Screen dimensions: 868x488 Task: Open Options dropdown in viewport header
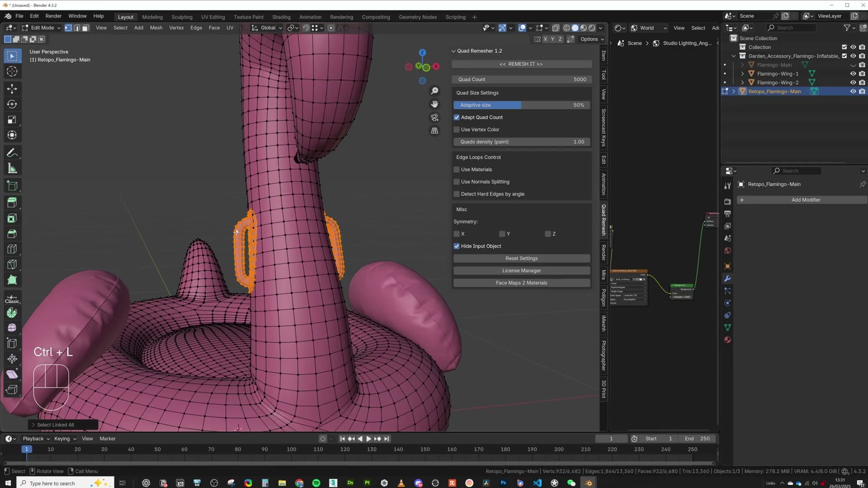tap(592, 39)
